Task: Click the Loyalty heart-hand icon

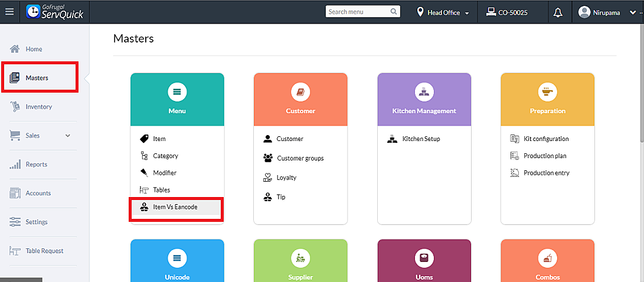Action: (x=268, y=178)
